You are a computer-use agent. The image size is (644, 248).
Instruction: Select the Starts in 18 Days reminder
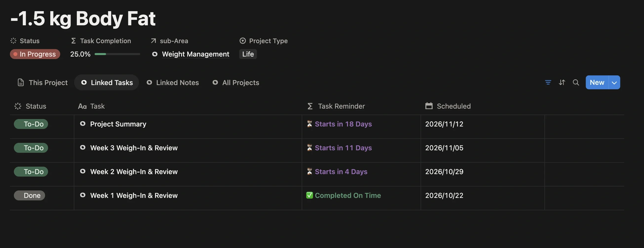(x=339, y=124)
